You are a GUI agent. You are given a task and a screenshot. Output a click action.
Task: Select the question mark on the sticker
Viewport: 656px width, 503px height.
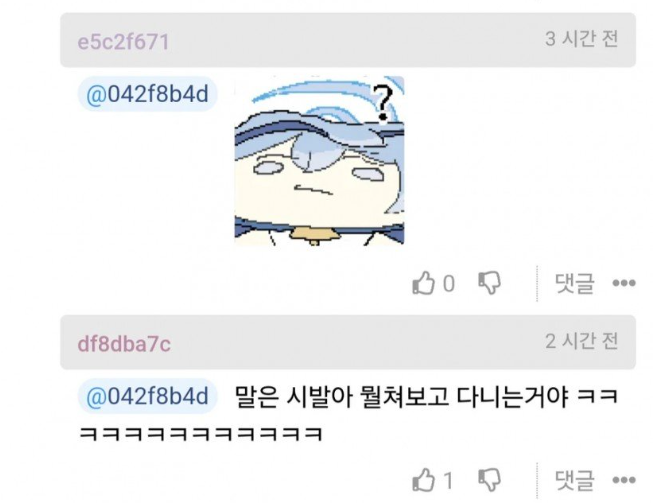[384, 103]
